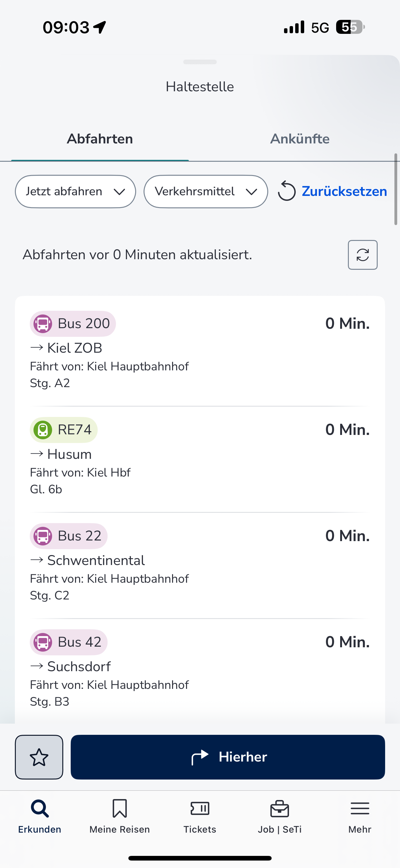The width and height of the screenshot is (400, 868).
Task: Click the Zurücksetzen reset link
Action: click(x=344, y=191)
